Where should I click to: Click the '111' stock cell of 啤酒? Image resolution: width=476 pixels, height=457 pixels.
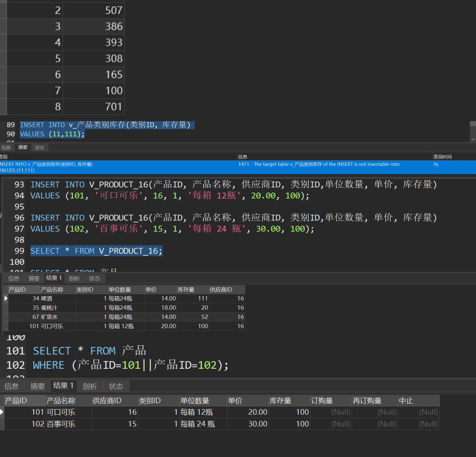193,298
